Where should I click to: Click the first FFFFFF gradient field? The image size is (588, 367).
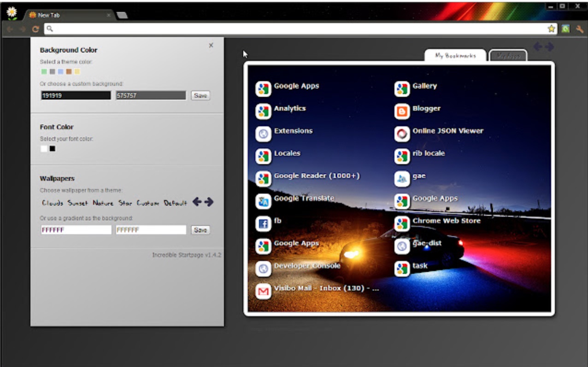[x=76, y=230]
